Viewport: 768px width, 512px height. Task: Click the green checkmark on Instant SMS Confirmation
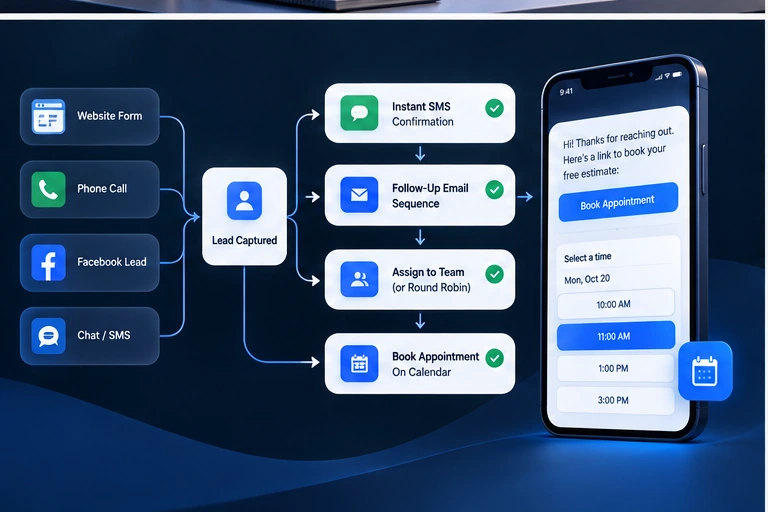point(494,108)
